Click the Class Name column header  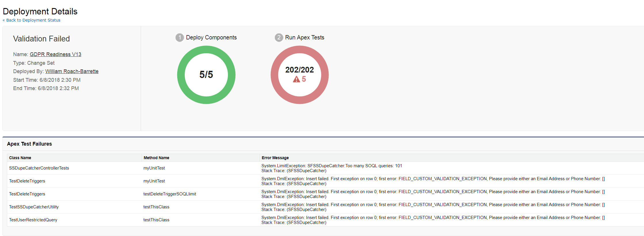coord(20,158)
